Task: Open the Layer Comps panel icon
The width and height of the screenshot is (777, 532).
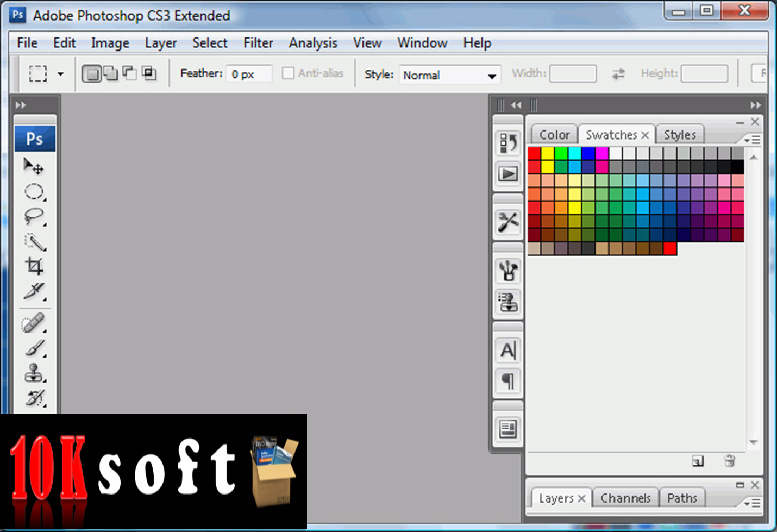Action: tap(508, 429)
